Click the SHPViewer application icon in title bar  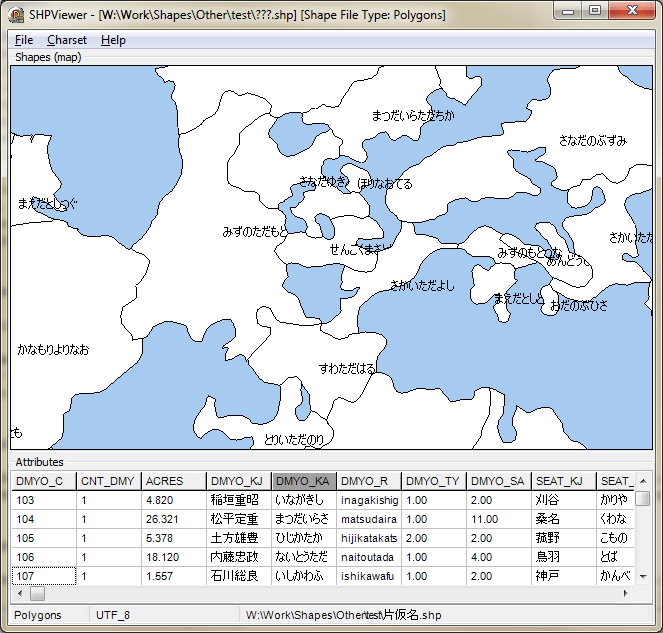(16, 15)
